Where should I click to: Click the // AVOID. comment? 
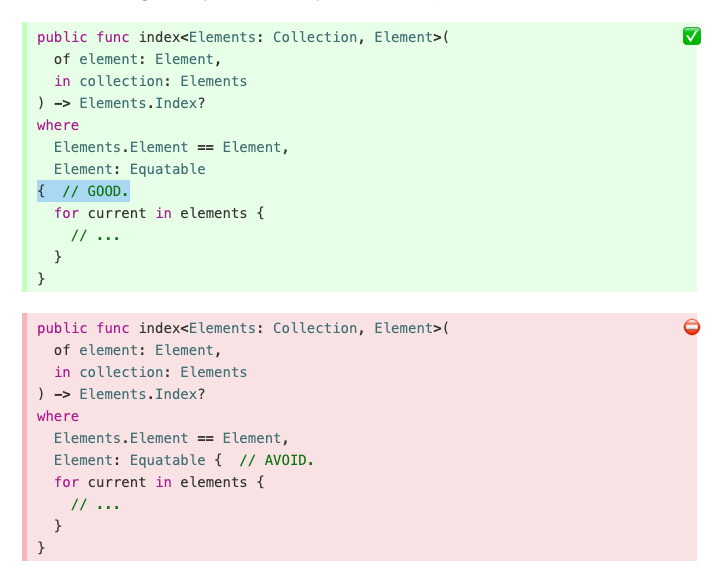(276, 460)
